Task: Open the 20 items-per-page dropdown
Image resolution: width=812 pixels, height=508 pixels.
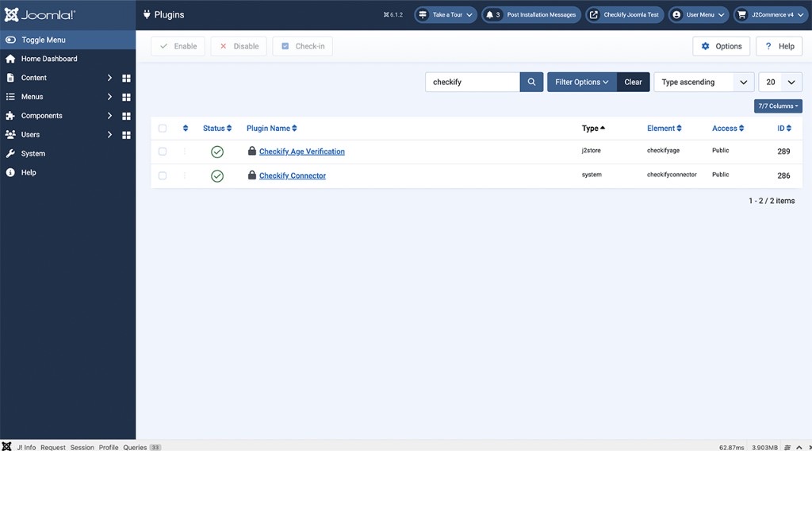Action: [780, 82]
